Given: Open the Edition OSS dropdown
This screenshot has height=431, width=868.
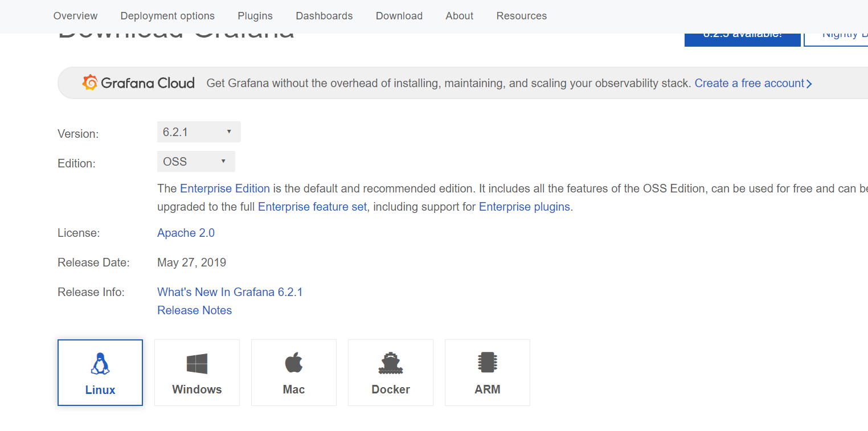Looking at the screenshot, I should (x=196, y=161).
